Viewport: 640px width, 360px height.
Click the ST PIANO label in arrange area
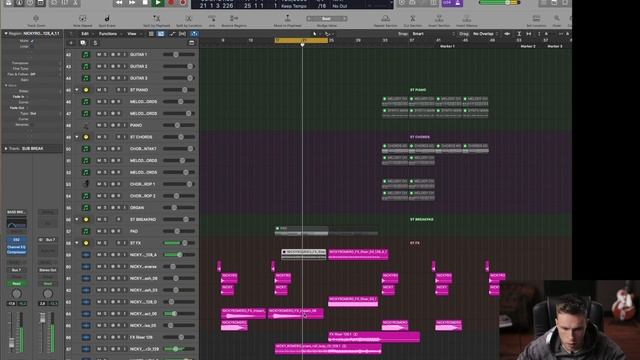[x=418, y=90]
